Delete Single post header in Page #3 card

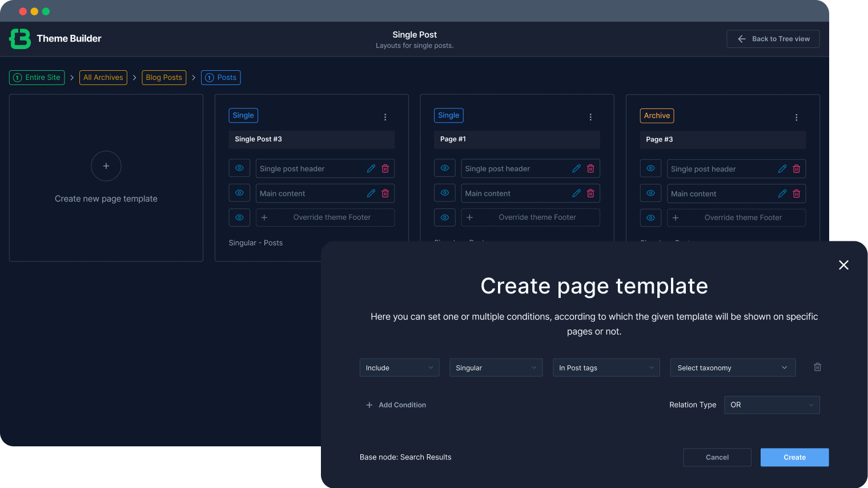click(x=797, y=169)
